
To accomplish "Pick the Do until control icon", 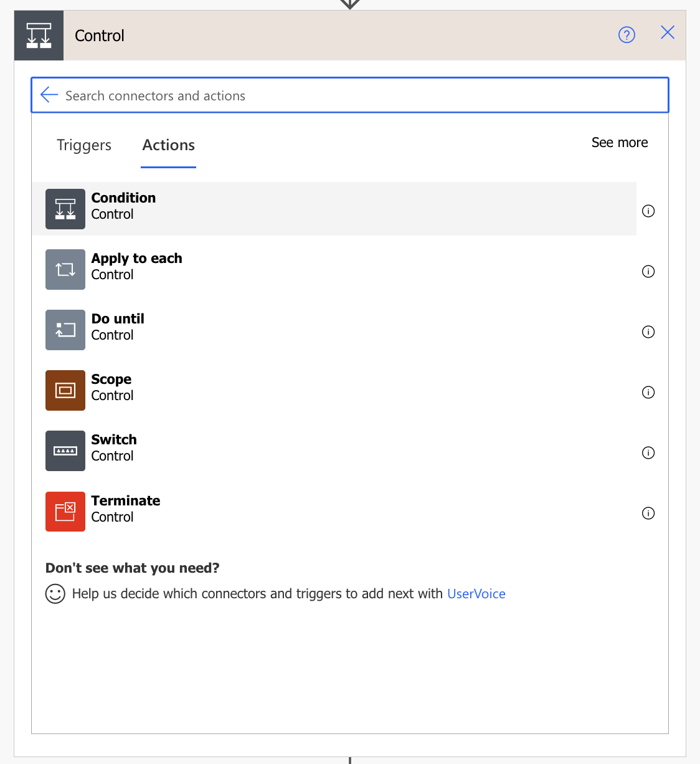I will 65,330.
